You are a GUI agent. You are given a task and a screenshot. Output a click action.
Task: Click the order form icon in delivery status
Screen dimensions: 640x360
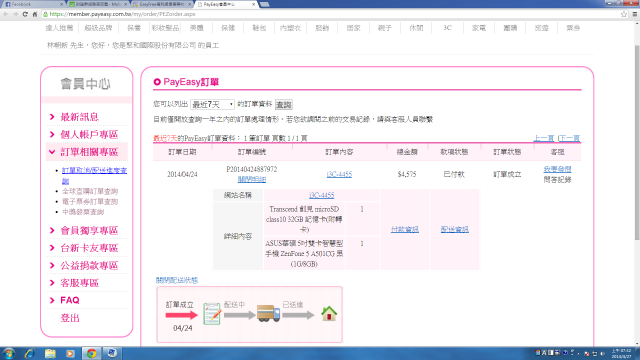pos(212,313)
